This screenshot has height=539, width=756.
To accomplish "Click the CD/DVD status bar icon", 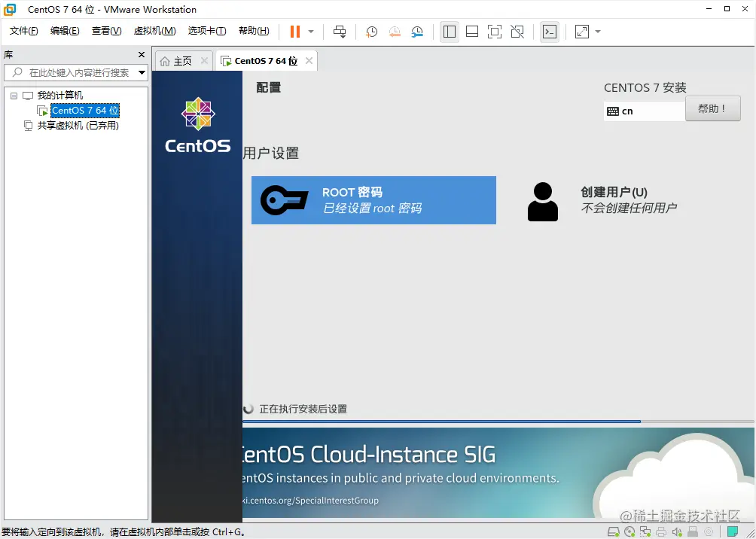I will [629, 532].
